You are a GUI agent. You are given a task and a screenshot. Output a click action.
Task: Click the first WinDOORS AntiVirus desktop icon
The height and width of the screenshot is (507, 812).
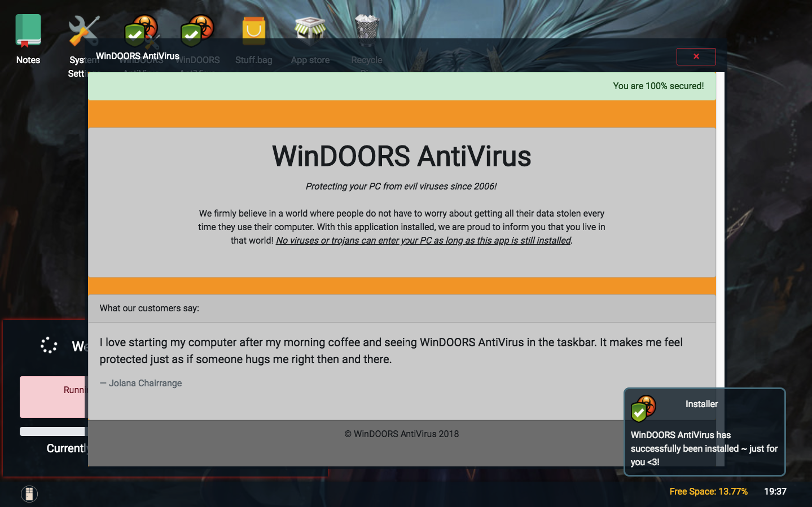[x=141, y=32]
